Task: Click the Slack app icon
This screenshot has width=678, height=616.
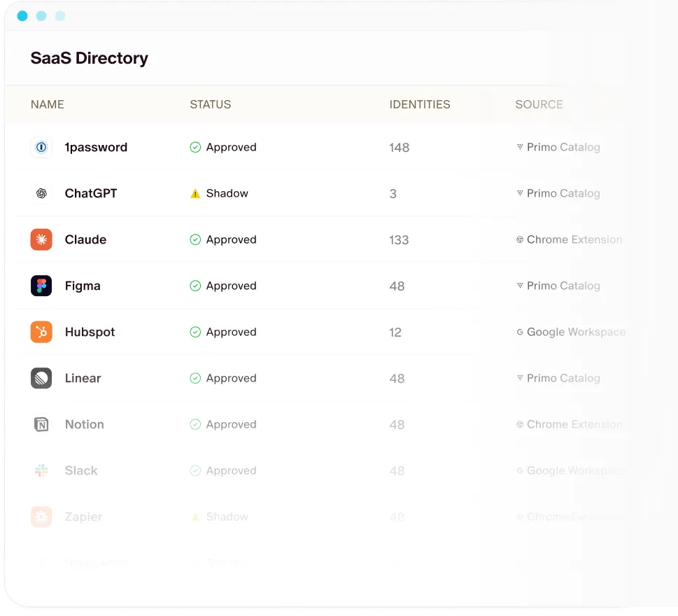Action: 41,470
